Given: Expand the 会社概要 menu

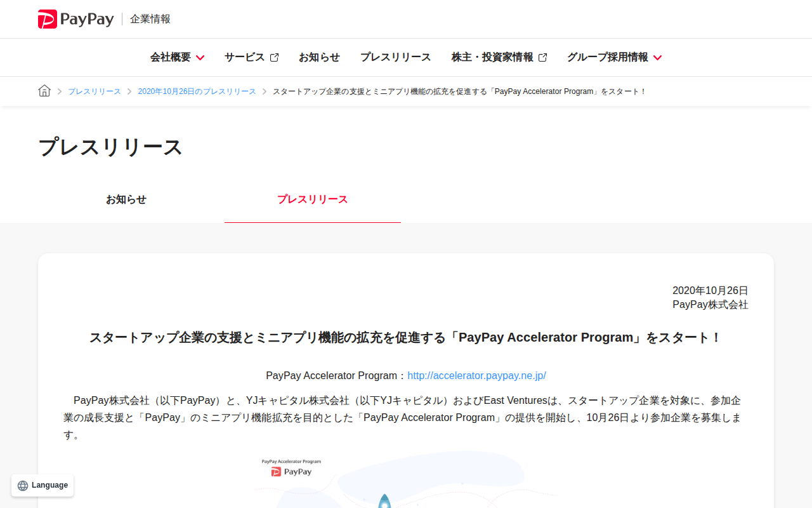Looking at the screenshot, I should click(177, 57).
